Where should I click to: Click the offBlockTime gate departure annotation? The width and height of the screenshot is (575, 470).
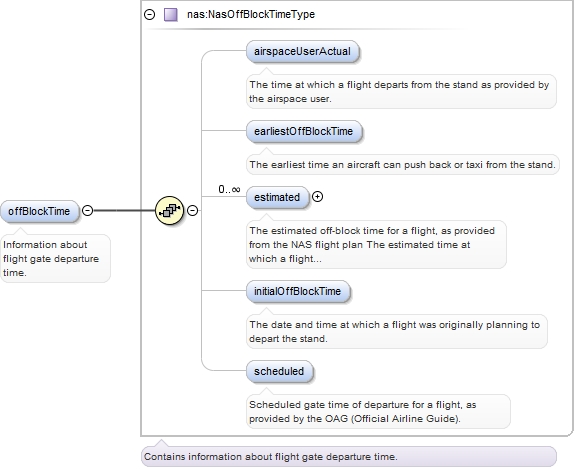(x=55, y=258)
